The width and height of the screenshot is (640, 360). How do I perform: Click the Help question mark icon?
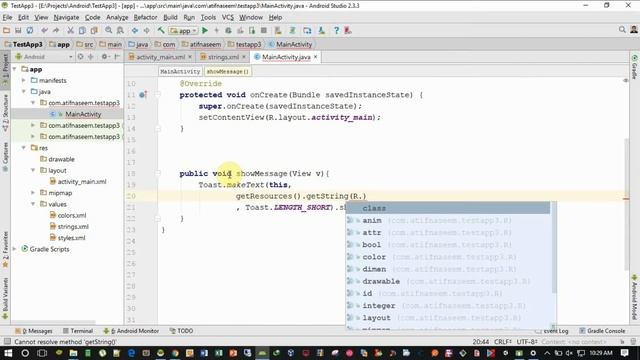[x=336, y=31]
